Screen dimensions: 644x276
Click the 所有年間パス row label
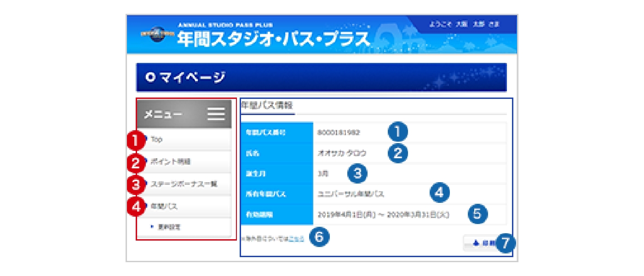pyautogui.click(x=276, y=194)
